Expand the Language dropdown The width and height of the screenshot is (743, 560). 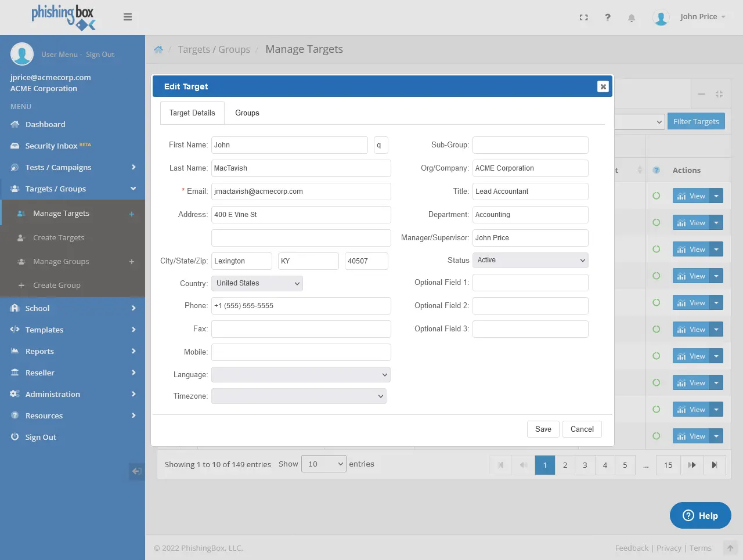(x=301, y=375)
